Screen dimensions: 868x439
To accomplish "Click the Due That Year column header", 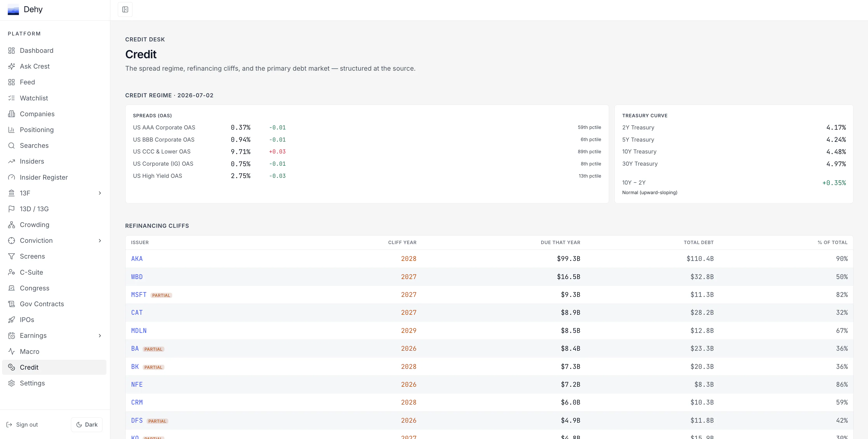I will (560, 243).
